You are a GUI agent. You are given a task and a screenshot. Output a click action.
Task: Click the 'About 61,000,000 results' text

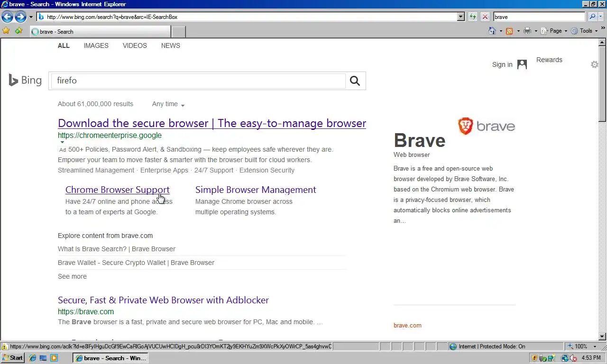(95, 104)
